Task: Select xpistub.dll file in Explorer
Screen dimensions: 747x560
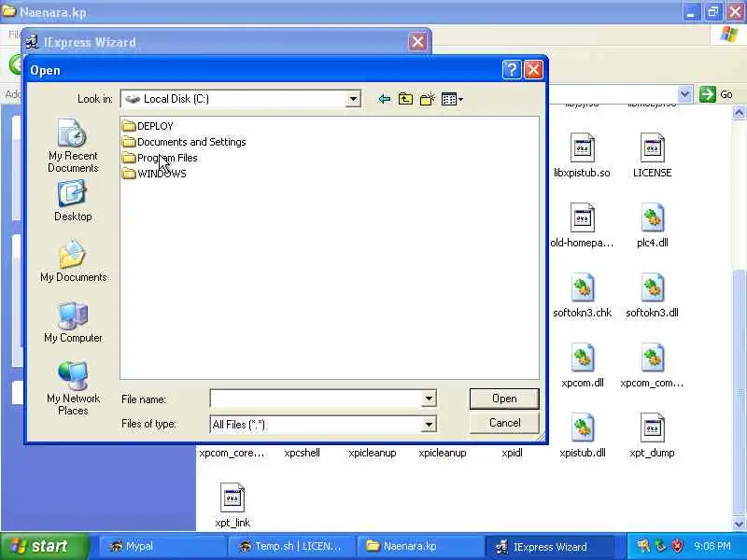Action: coord(582,436)
